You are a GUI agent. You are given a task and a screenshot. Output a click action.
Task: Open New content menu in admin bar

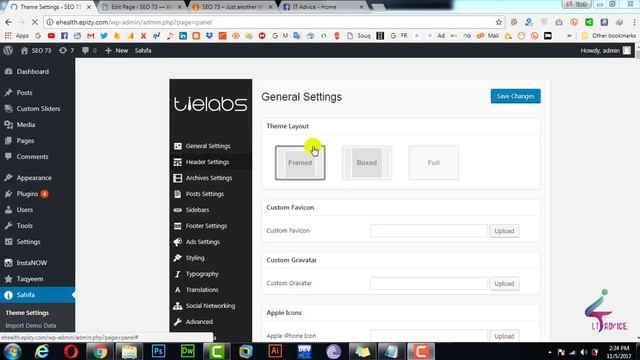point(117,51)
